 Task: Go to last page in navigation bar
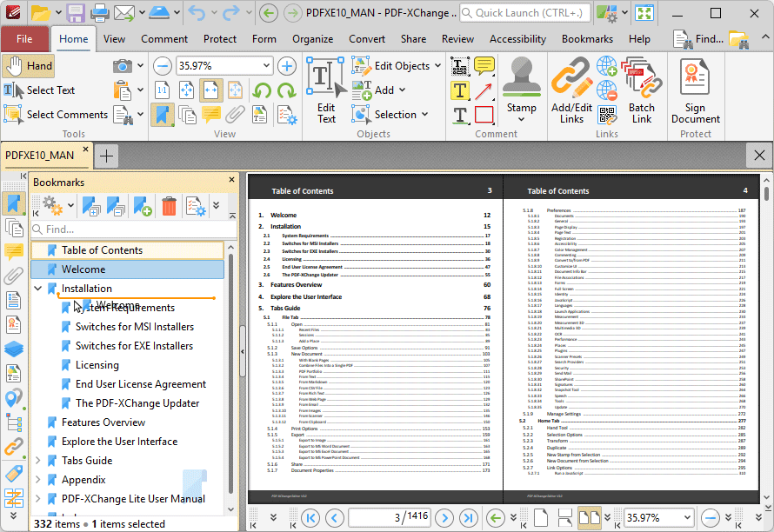coord(469,518)
